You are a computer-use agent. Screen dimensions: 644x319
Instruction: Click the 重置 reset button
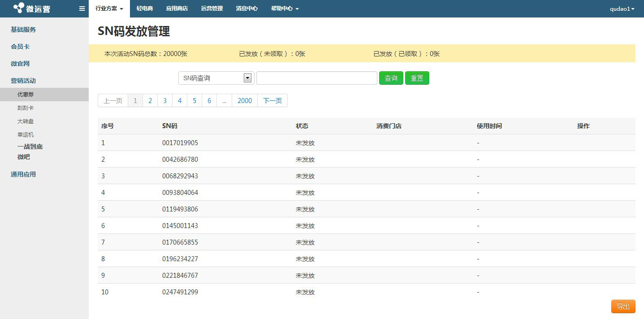(x=417, y=78)
